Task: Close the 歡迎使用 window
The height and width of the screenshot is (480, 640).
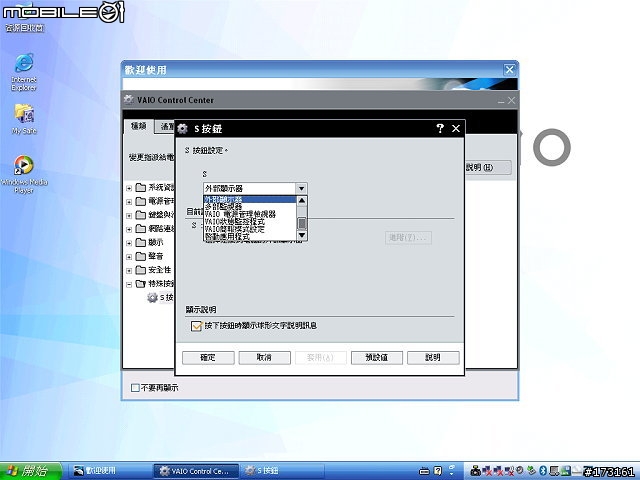Action: coord(509,70)
